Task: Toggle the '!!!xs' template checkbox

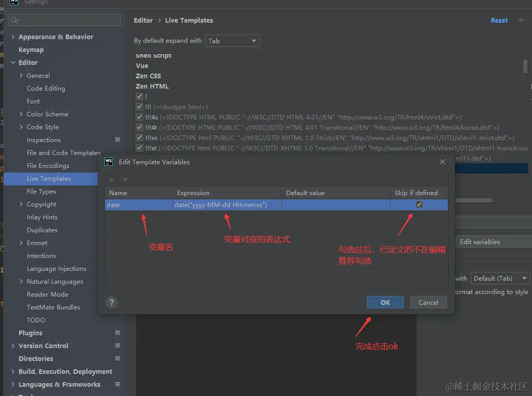Action: tap(139, 137)
